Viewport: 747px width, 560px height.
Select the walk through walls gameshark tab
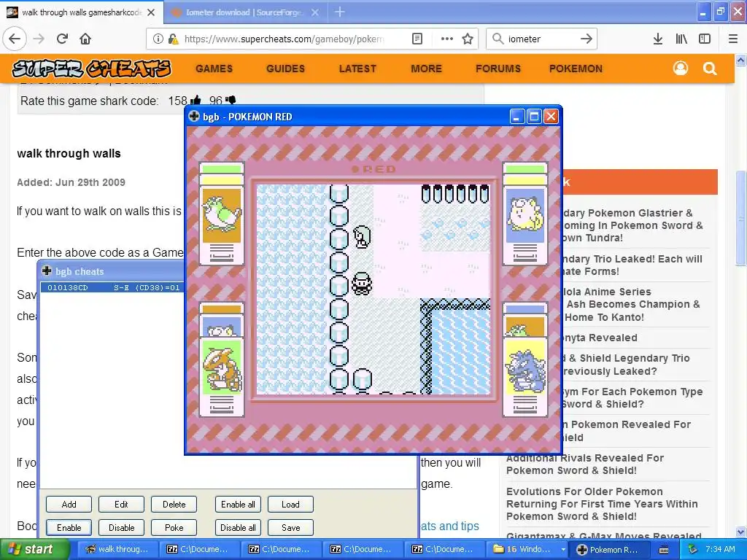[81, 12]
